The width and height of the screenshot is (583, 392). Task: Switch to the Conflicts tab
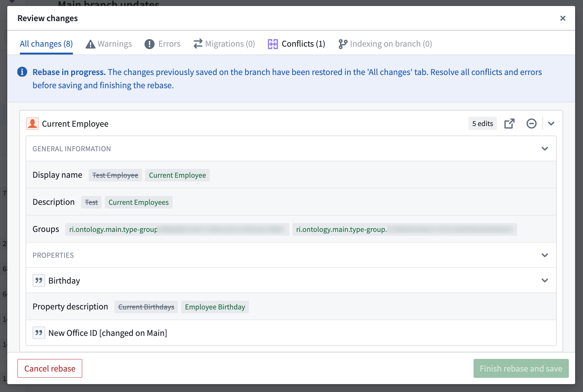click(303, 44)
